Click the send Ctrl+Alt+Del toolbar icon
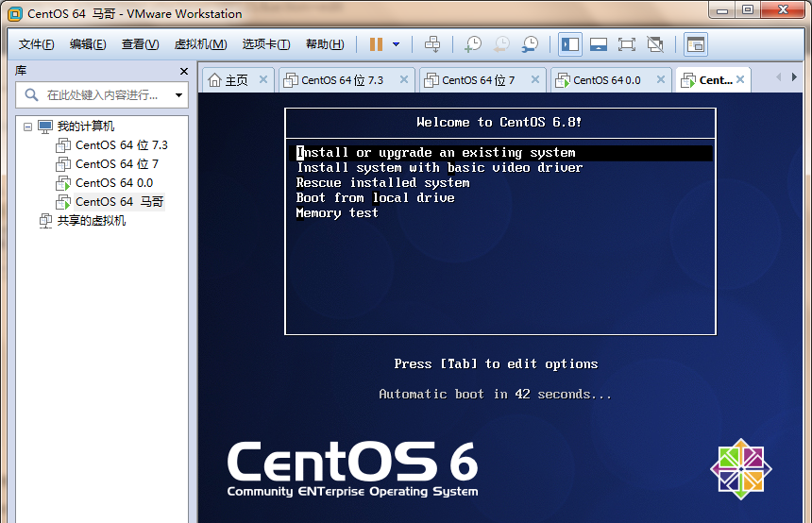The image size is (812, 523). [x=432, y=44]
